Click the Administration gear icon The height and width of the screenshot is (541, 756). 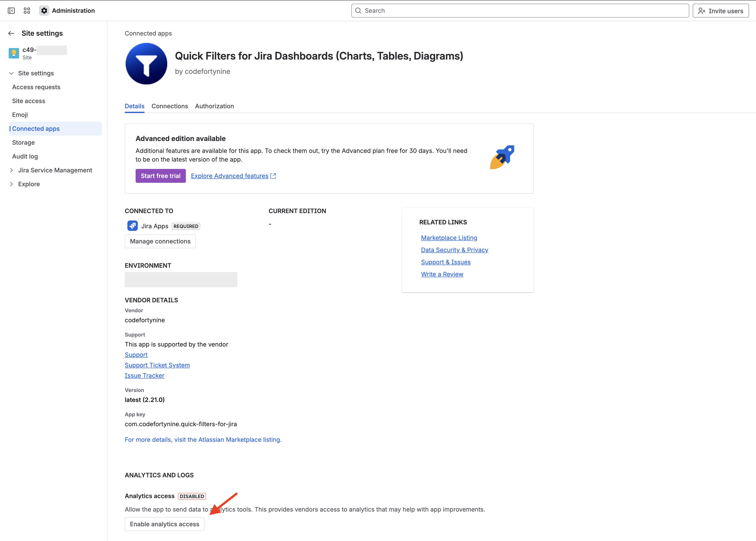[44, 11]
